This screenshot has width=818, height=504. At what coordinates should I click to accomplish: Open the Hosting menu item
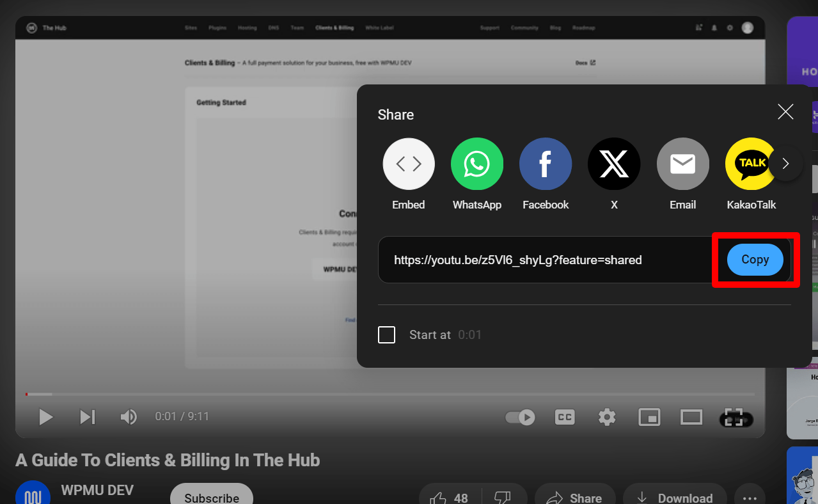coord(247,28)
